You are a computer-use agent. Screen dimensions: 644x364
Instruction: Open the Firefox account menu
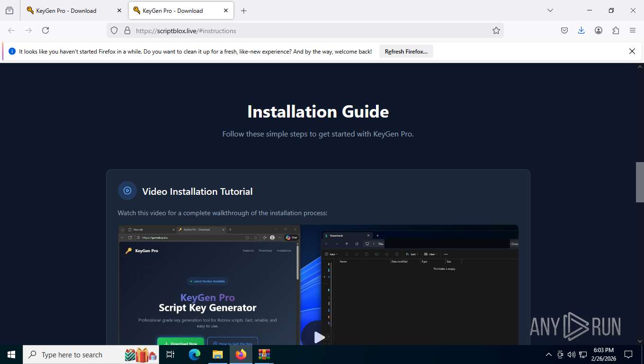tap(599, 30)
